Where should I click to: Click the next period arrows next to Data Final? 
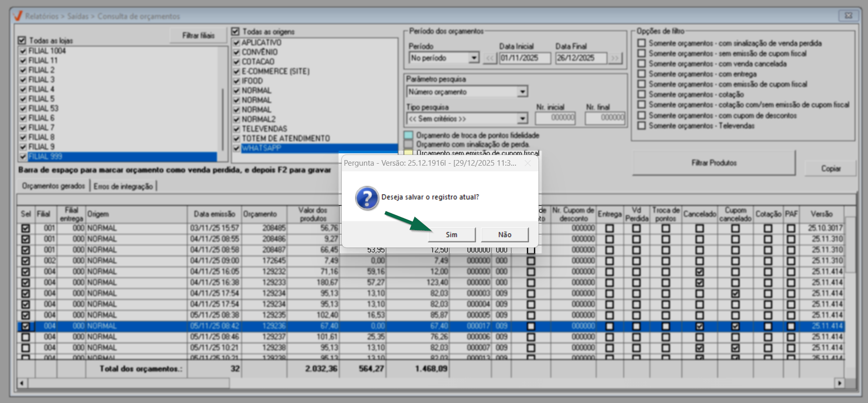(x=615, y=58)
